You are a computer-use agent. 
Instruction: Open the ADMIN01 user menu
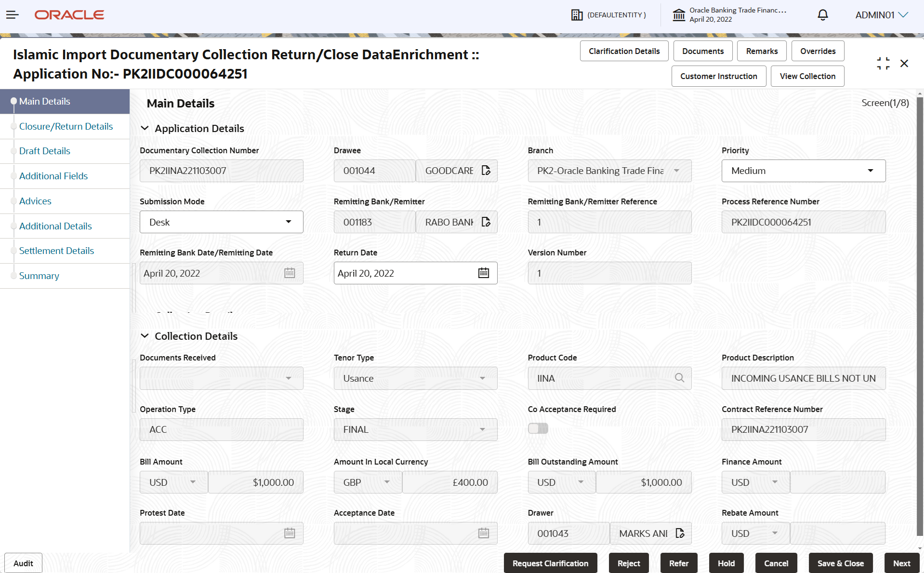882,15
